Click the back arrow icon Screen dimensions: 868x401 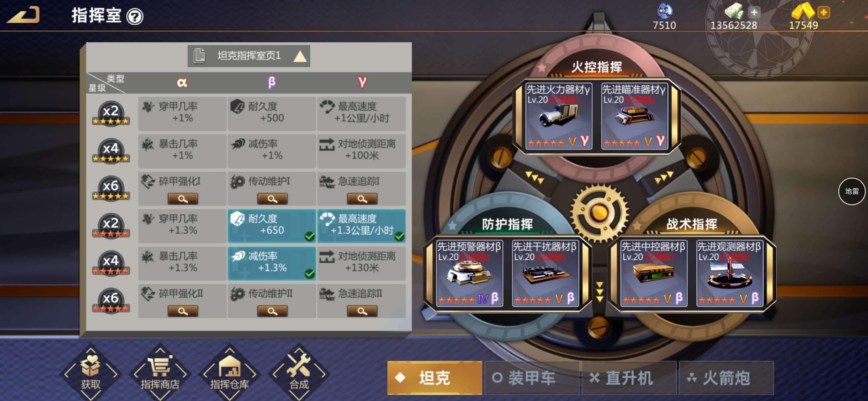pos(23,15)
